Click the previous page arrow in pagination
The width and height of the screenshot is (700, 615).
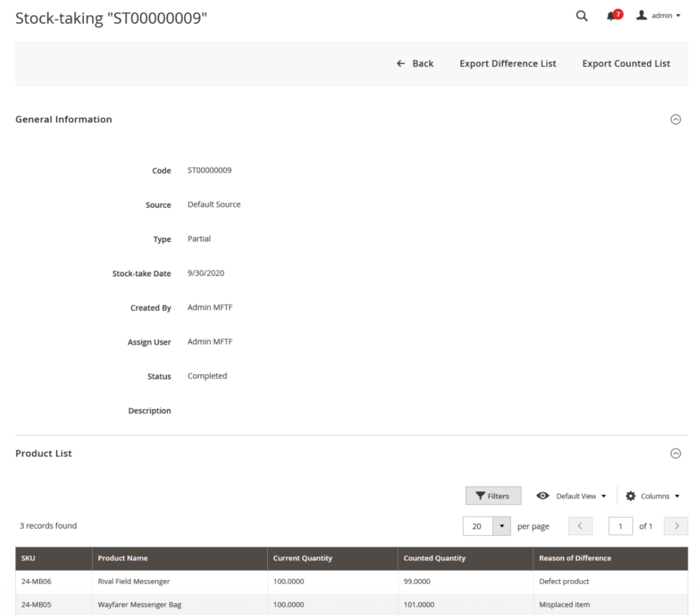(x=580, y=525)
